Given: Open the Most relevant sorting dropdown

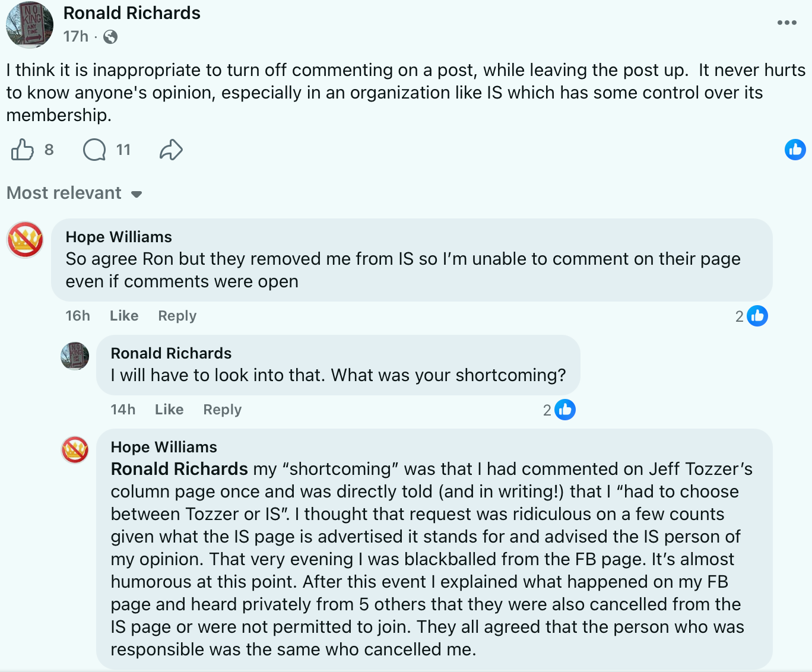Looking at the screenshot, I should point(64,192).
